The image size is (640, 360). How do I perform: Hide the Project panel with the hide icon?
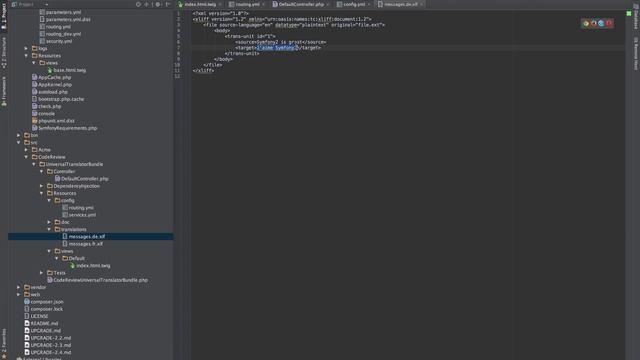tap(168, 4)
